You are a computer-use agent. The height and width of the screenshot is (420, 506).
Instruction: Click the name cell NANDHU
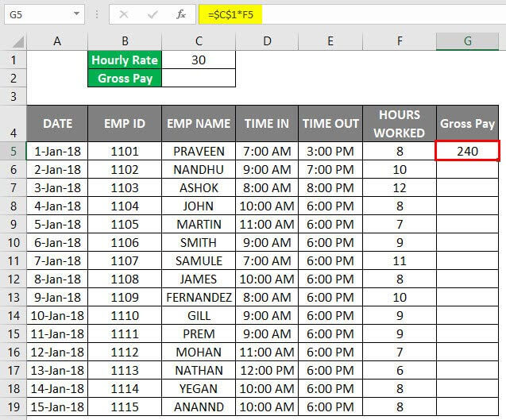click(199, 169)
